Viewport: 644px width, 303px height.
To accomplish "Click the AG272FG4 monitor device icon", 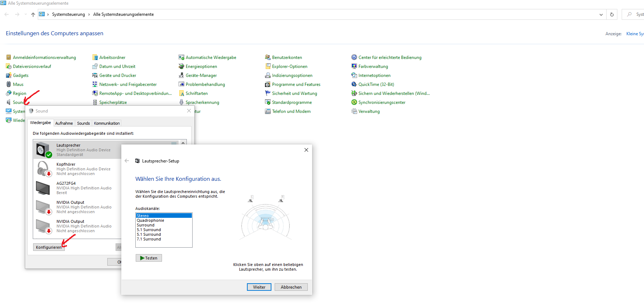I will point(43,188).
